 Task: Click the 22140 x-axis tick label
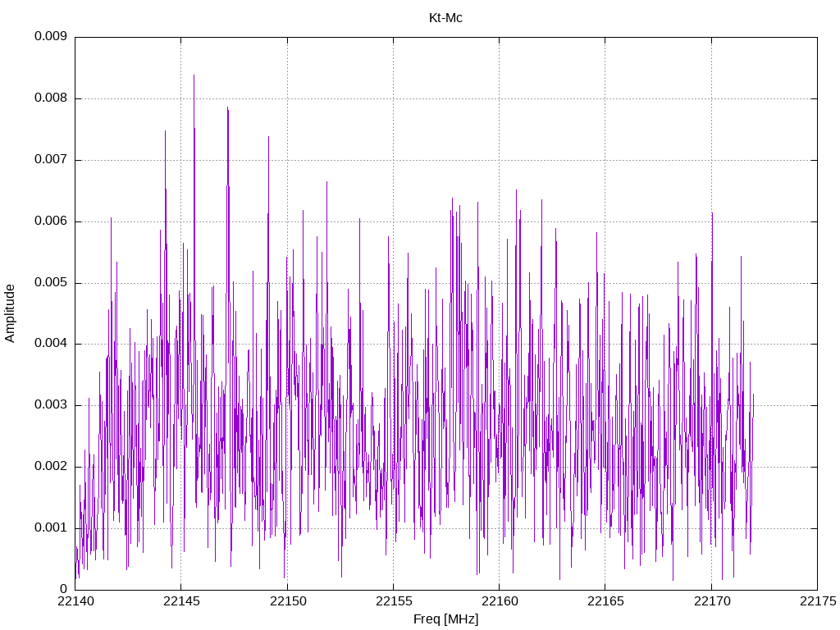pyautogui.click(x=75, y=601)
